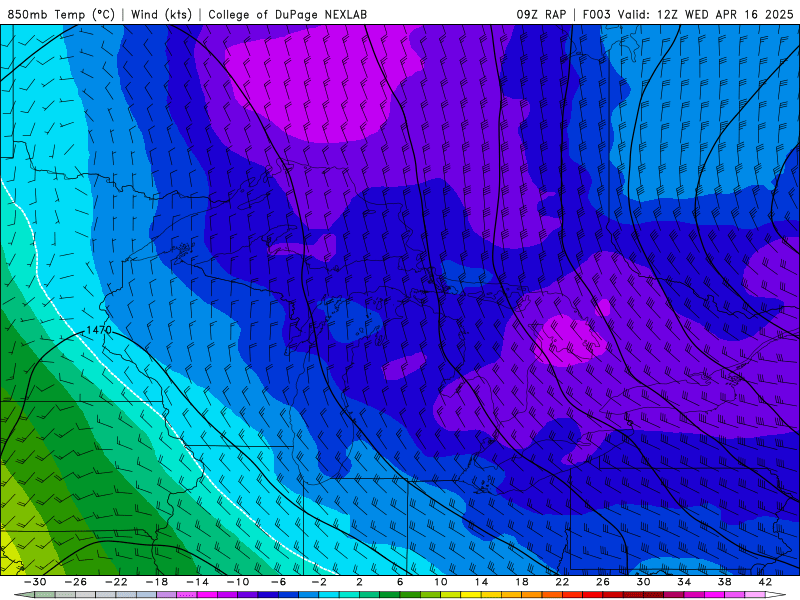Click the "2" color scale label
800x600 pixels.
(359, 582)
